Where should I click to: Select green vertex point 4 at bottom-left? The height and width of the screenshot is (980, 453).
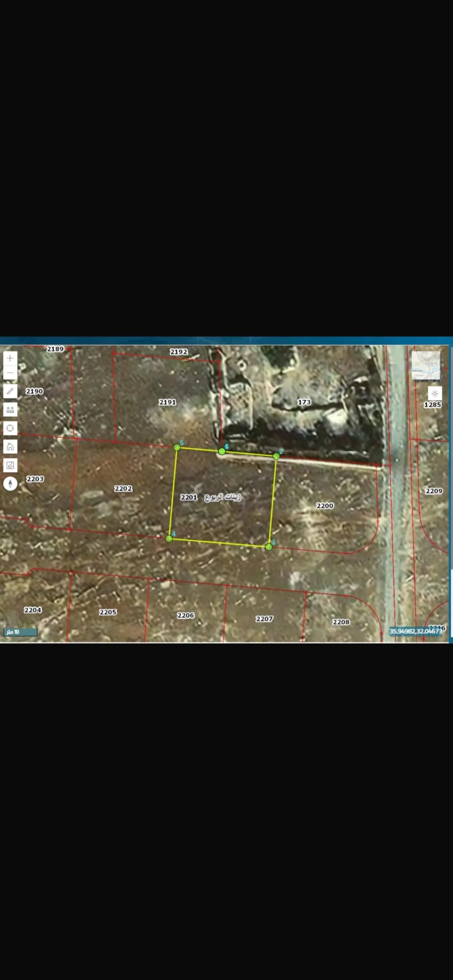pos(169,538)
